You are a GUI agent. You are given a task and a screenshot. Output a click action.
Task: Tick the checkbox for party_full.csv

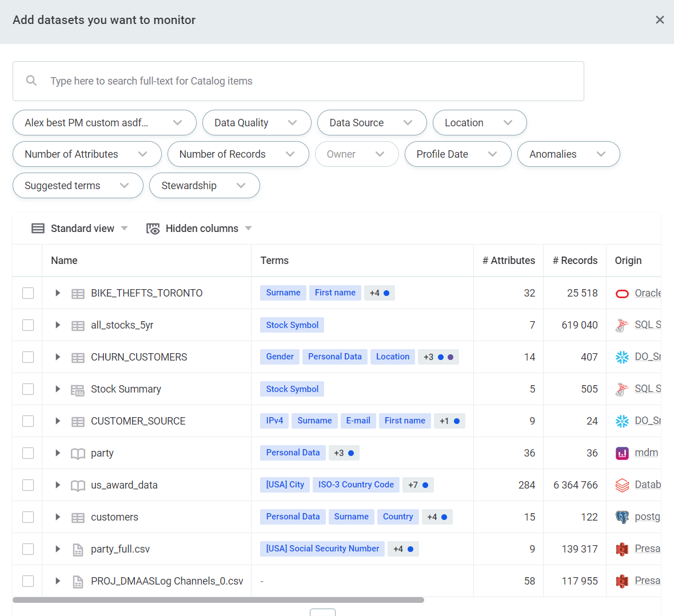coord(28,549)
